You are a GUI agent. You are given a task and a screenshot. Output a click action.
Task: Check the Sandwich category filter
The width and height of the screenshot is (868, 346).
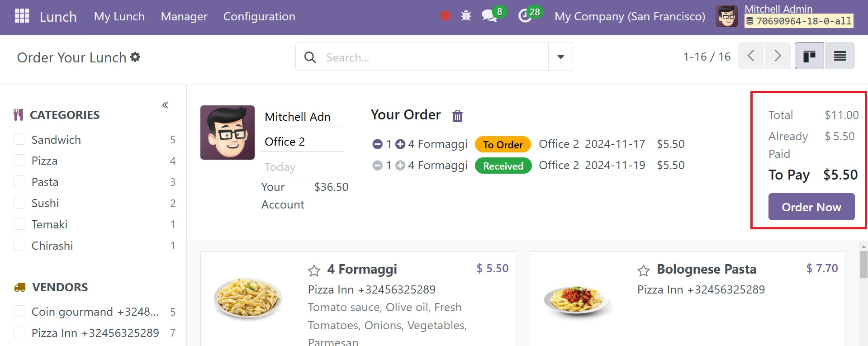(19, 139)
